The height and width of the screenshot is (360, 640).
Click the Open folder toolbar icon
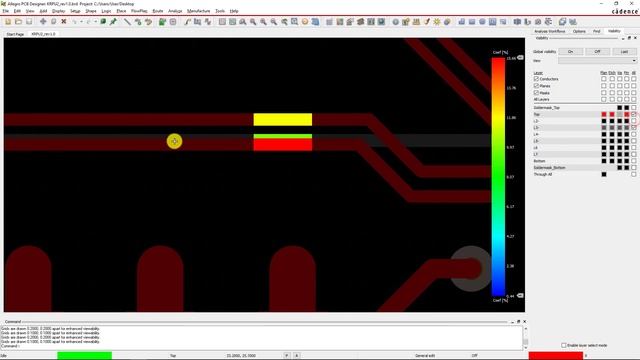point(18,22)
